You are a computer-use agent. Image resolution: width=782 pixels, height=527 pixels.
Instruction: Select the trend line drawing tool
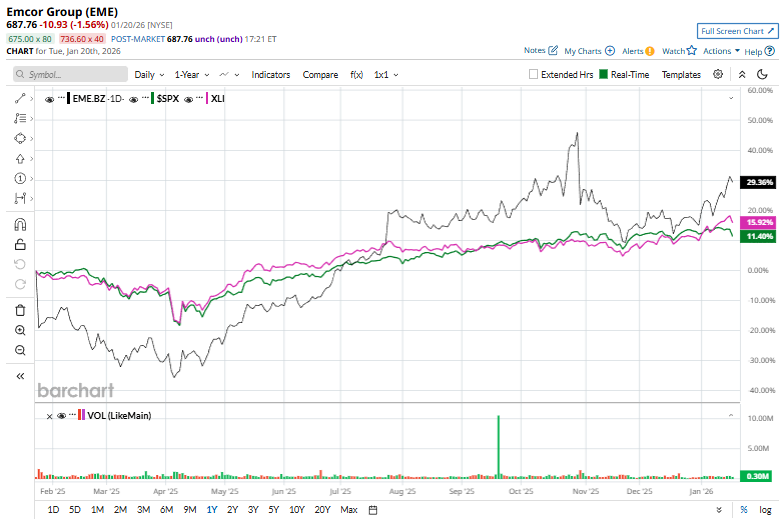click(20, 98)
